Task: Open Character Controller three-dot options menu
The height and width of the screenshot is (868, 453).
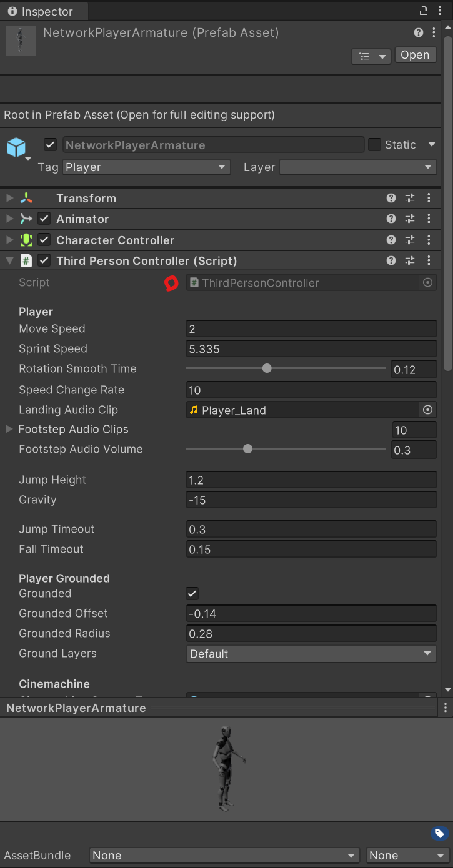Action: 429,240
